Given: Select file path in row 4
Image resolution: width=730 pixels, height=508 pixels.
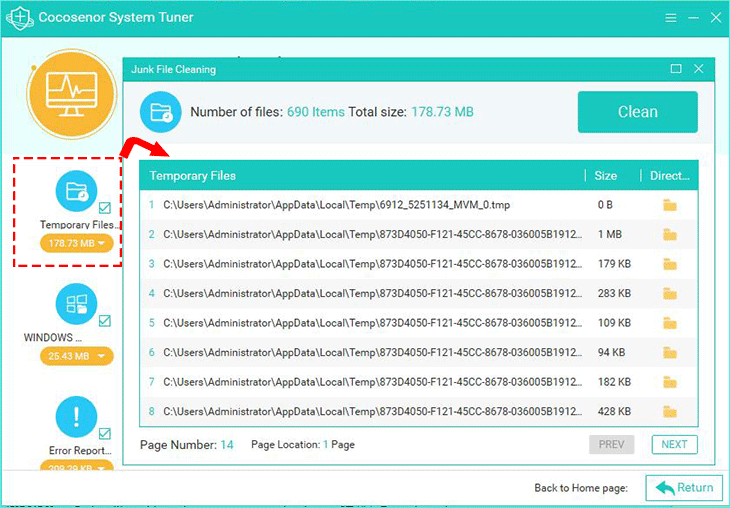Looking at the screenshot, I should coord(372,293).
